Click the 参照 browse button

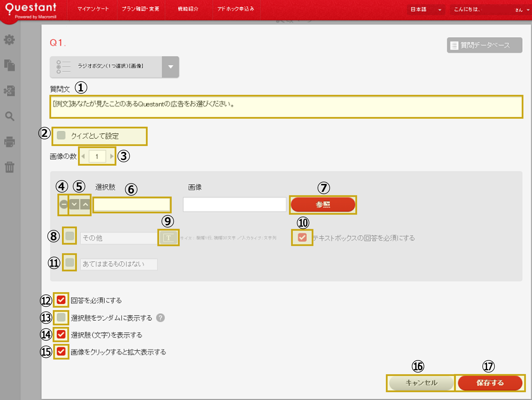pyautogui.click(x=323, y=205)
